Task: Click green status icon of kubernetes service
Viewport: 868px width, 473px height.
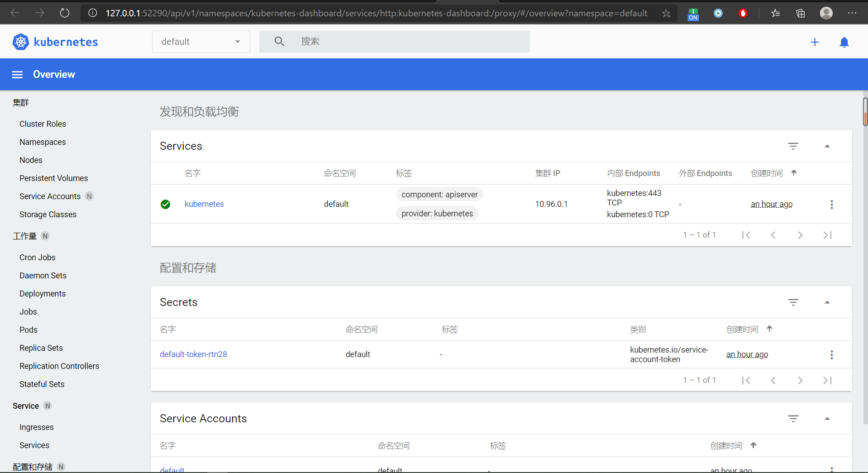Action: [166, 205]
